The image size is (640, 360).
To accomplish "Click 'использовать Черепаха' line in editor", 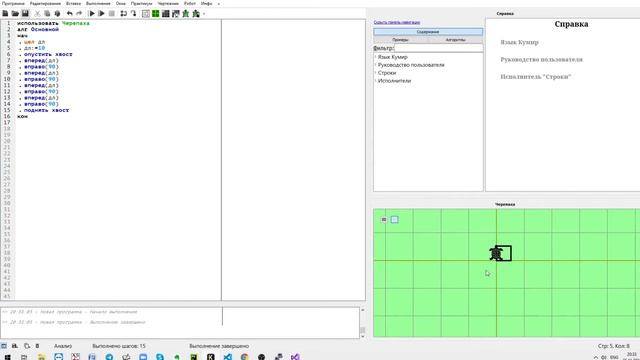I will tap(53, 23).
